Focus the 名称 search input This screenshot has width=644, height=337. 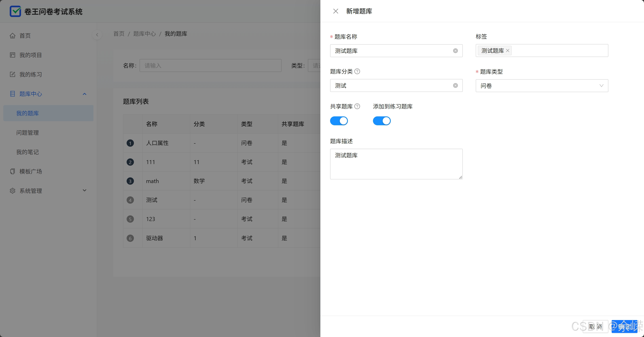click(x=210, y=65)
